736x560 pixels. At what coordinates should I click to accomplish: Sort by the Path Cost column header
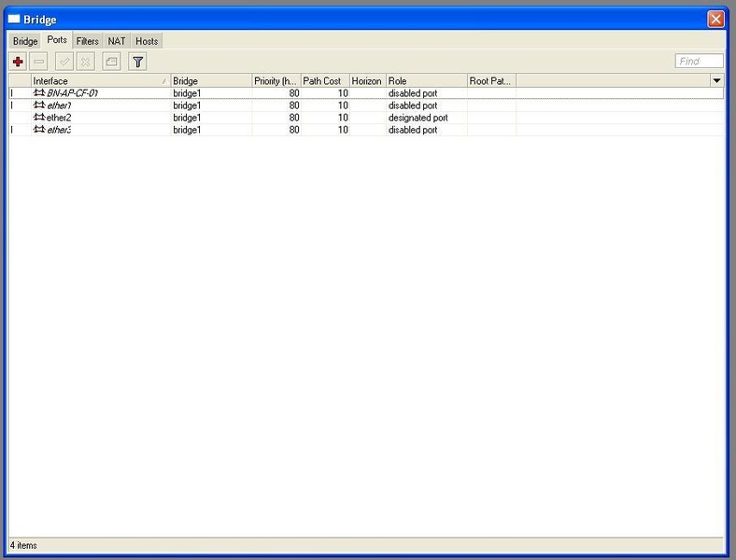(x=325, y=80)
